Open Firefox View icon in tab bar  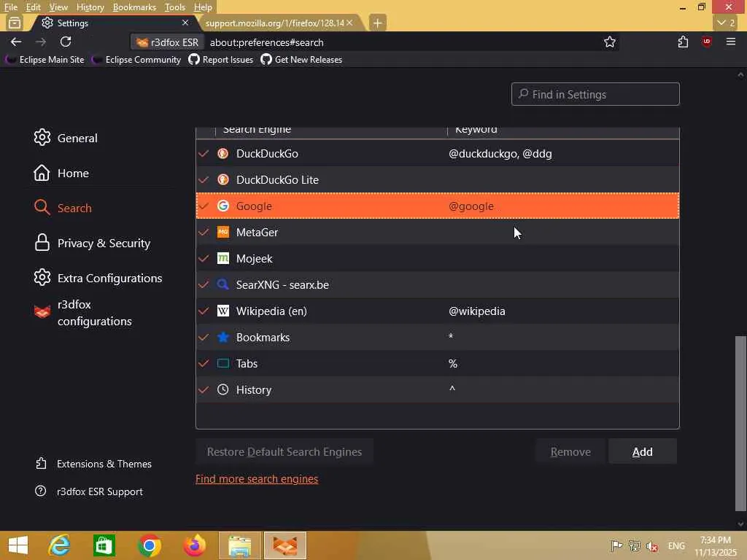point(15,23)
